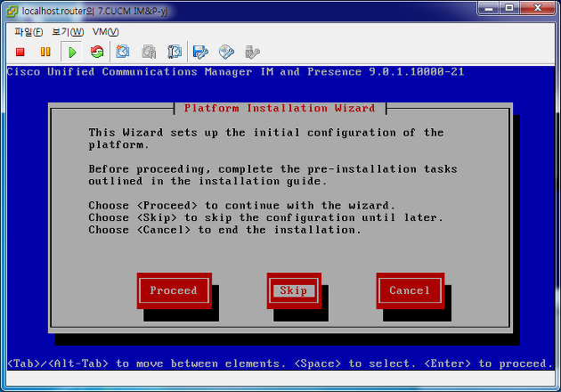Open the VM(V) menu
The image size is (561, 392).
[105, 32]
